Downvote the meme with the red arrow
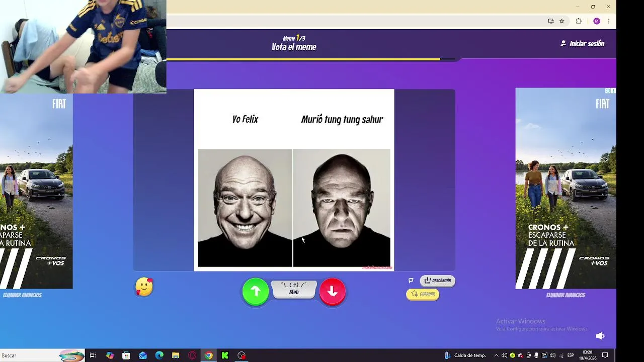This screenshot has width=644, height=362. tap(332, 291)
